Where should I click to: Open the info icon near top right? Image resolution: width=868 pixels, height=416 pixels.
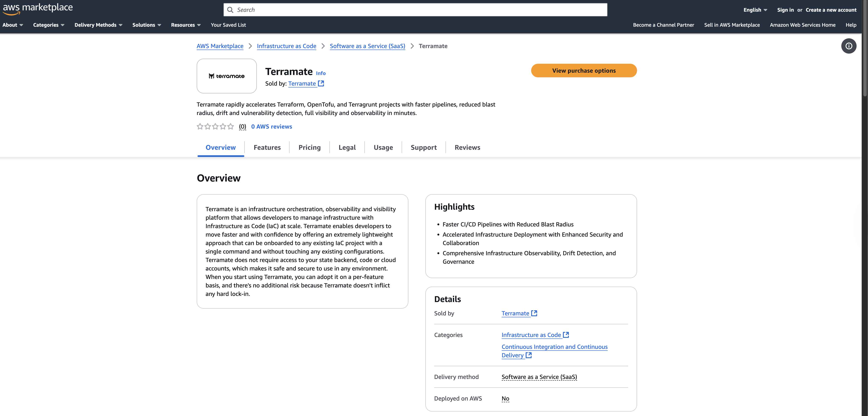coord(849,46)
